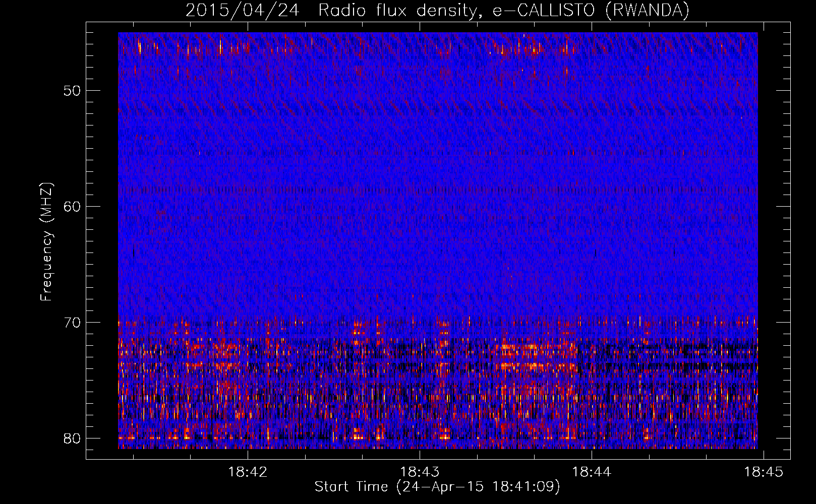Click the '70' frequency tick label

72,323
